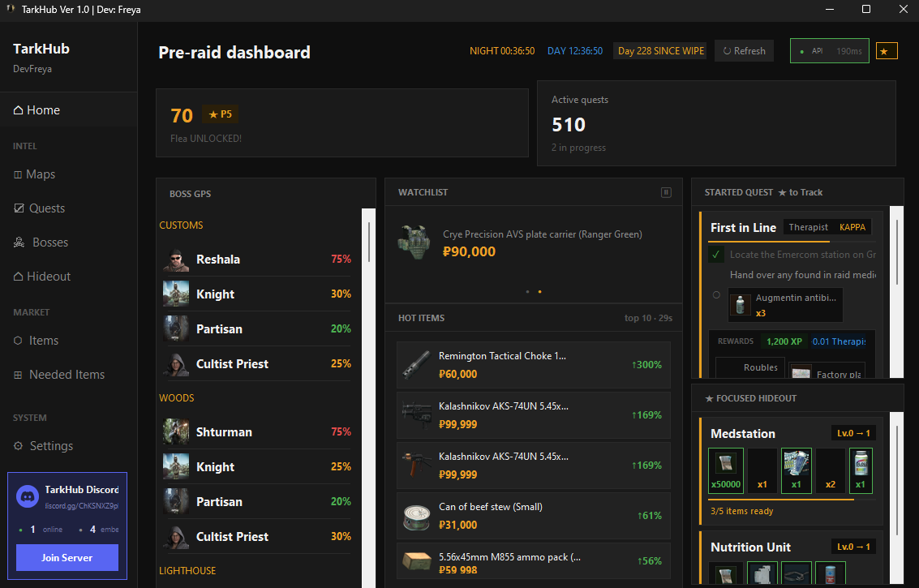
Task: Click the Shturman boss portrait
Action: tap(176, 432)
